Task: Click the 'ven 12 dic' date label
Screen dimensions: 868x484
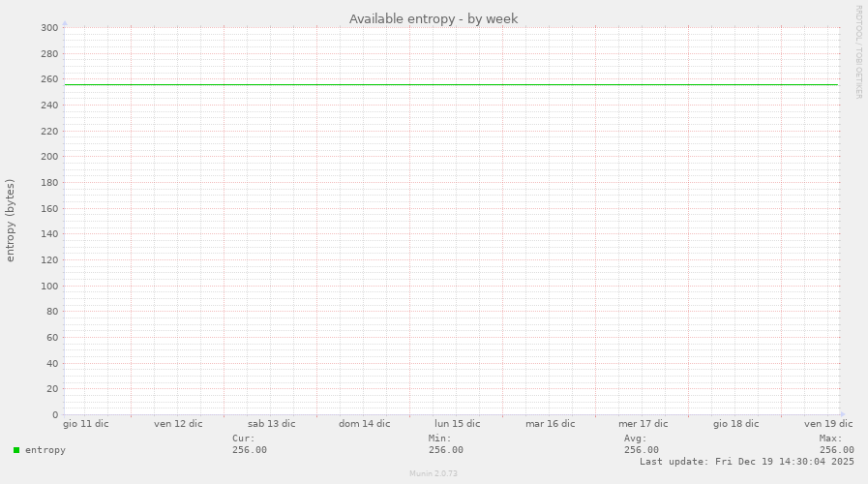Action: pyautogui.click(x=178, y=424)
